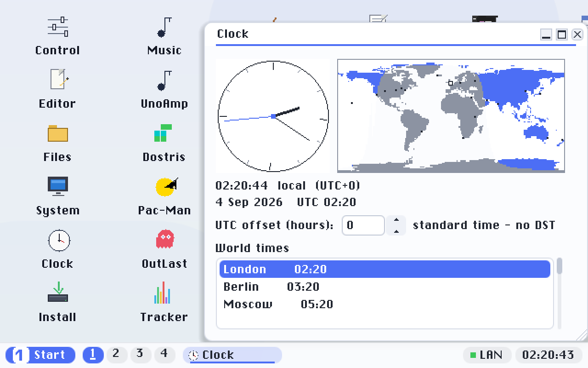Switch to workspace 3
The image size is (588, 368).
pyautogui.click(x=141, y=354)
